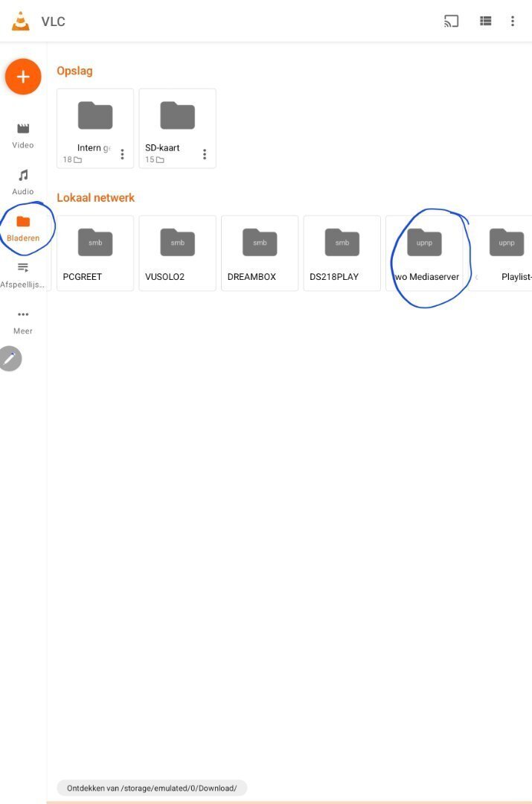Switch display mode with list view icon
The height and width of the screenshot is (804, 532).
485,21
